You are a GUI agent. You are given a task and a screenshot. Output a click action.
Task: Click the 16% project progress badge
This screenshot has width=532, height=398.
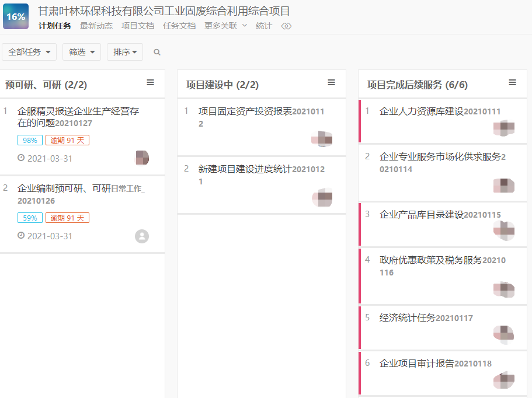coord(16,16)
